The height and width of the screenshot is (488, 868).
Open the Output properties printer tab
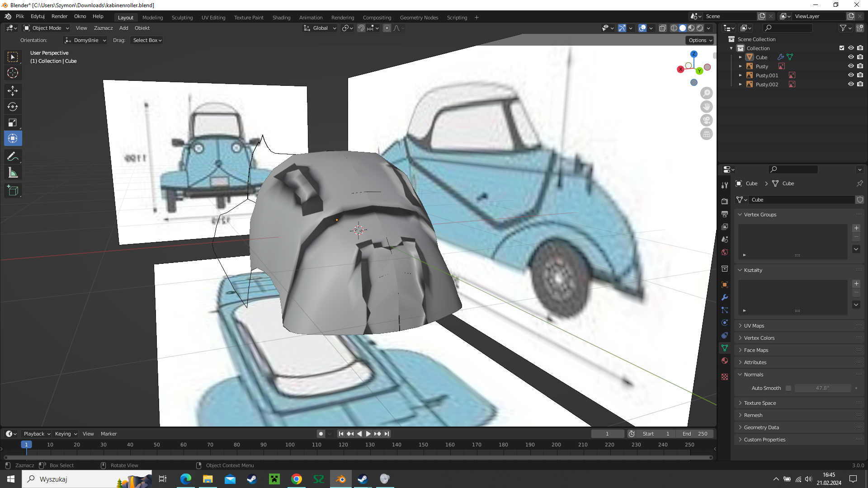click(x=725, y=214)
